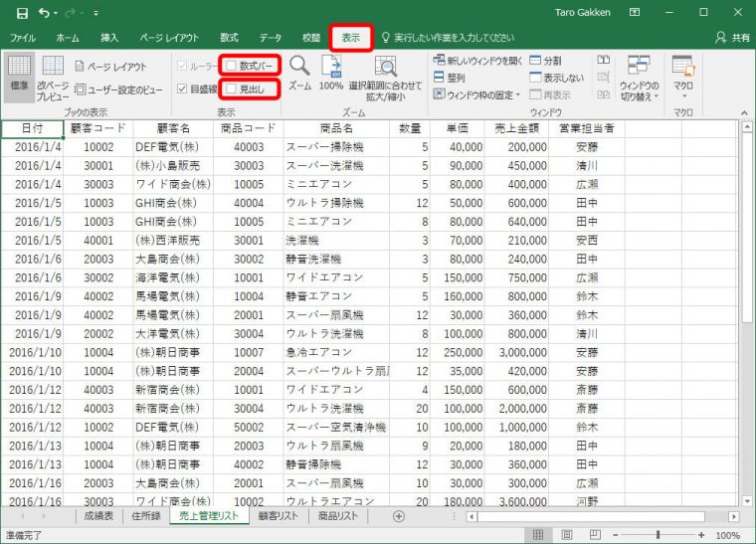Select the 売上金額 header cell
Screen dimensions: 756x544
tap(517, 128)
